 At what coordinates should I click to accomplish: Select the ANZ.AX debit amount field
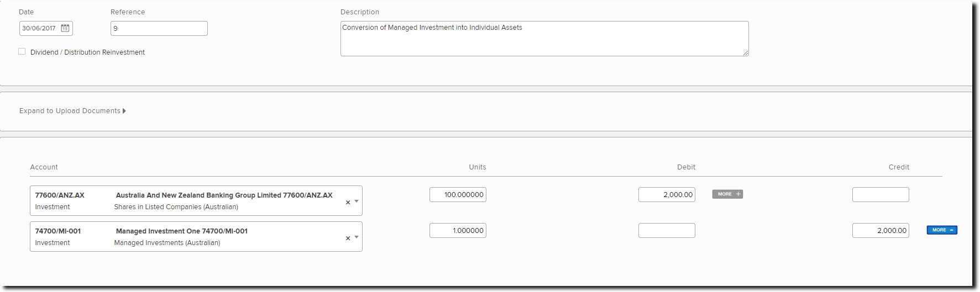point(667,195)
